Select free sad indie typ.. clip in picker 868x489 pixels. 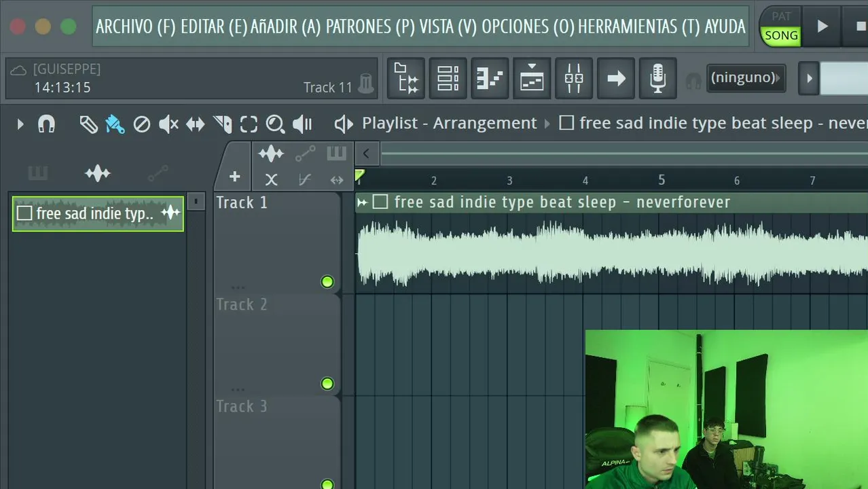pos(98,213)
